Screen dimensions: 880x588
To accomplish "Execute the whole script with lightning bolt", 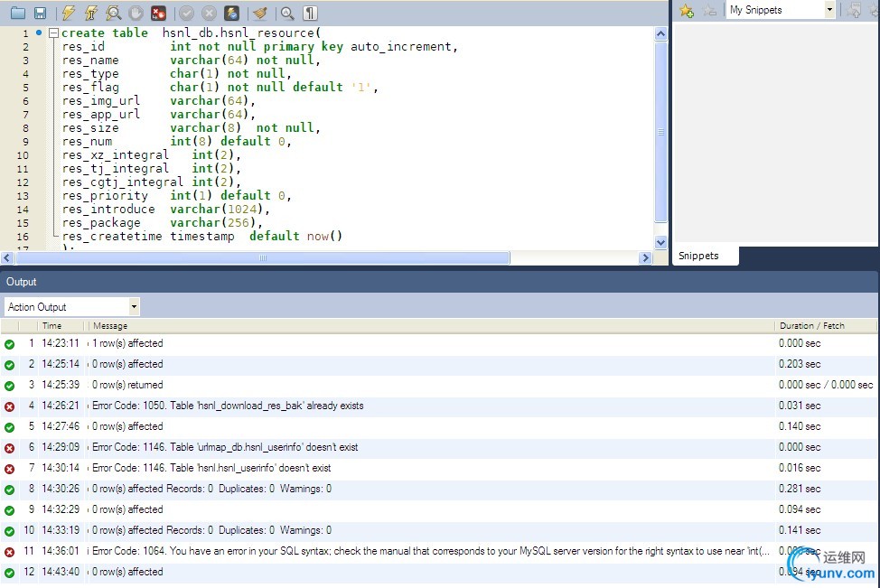I will (x=69, y=13).
